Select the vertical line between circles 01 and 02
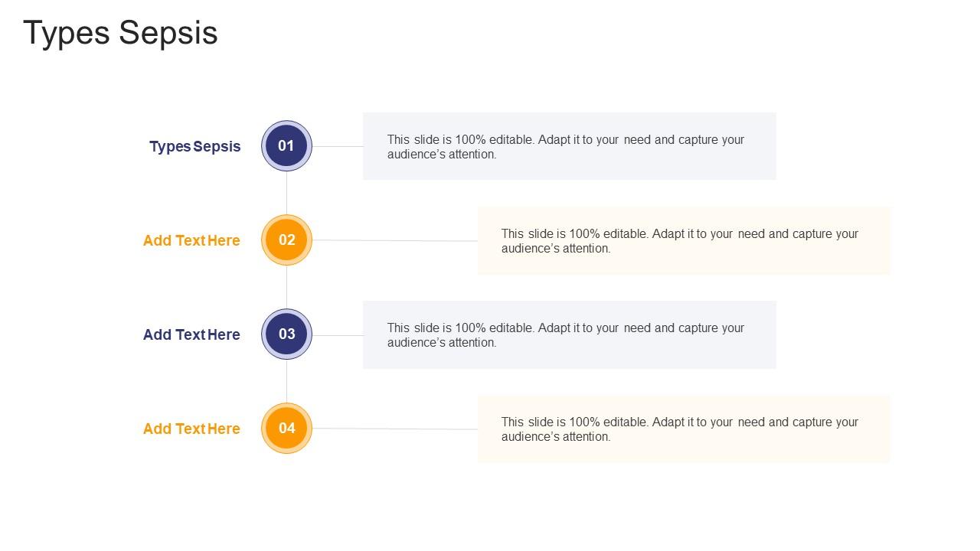Image resolution: width=980 pixels, height=551 pixels. tap(287, 193)
